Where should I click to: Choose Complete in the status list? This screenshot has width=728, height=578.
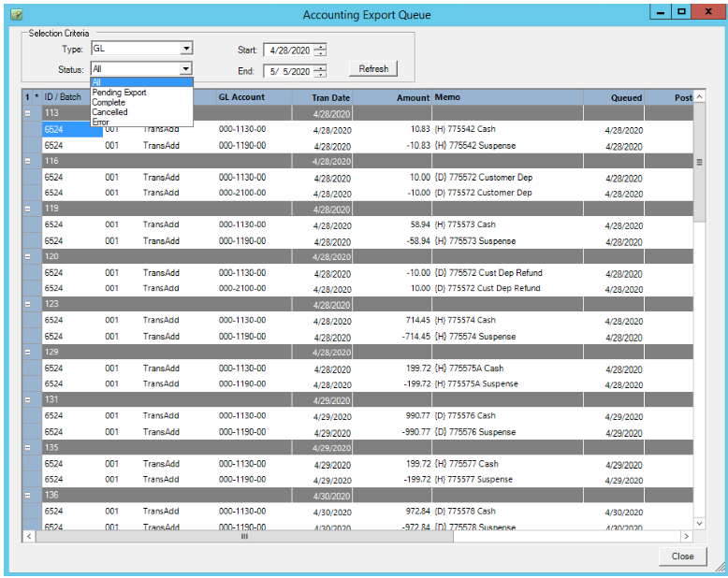(109, 103)
